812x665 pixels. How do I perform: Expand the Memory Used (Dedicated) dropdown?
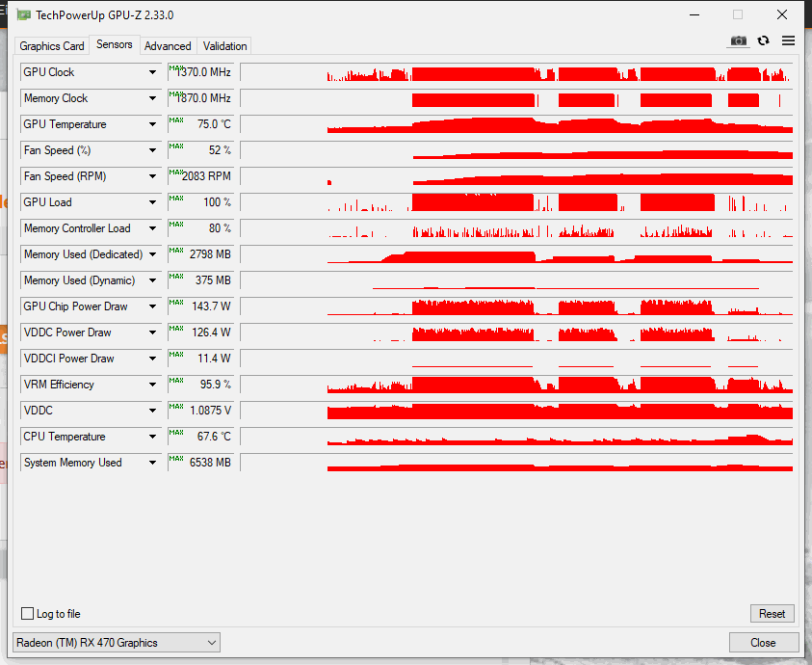coord(152,254)
